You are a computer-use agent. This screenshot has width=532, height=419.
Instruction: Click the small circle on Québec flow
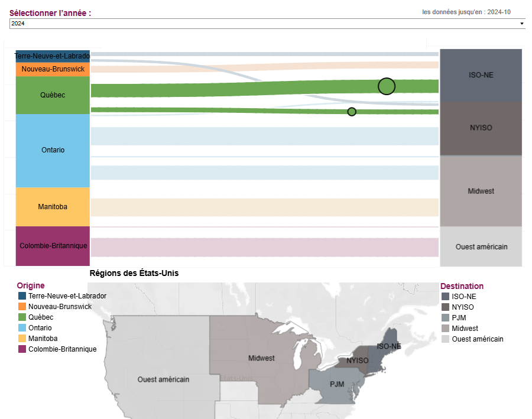[x=352, y=112]
